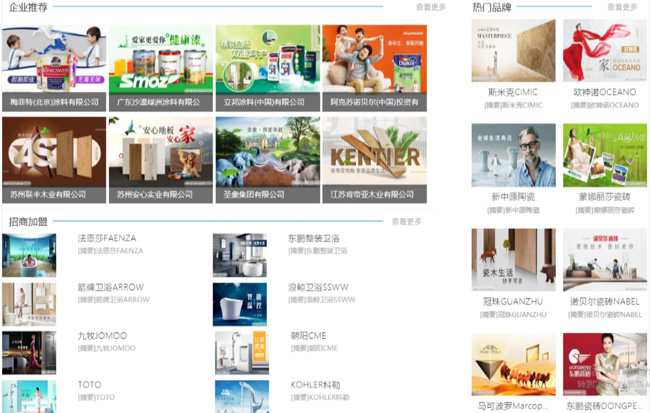Click the 诺贝尔瓷砖NABEL brand image

point(605,260)
